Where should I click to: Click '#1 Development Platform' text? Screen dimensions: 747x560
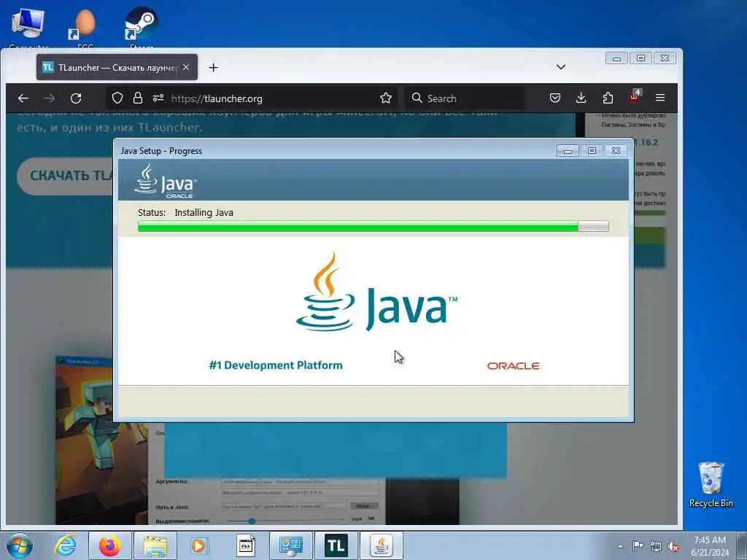click(276, 365)
